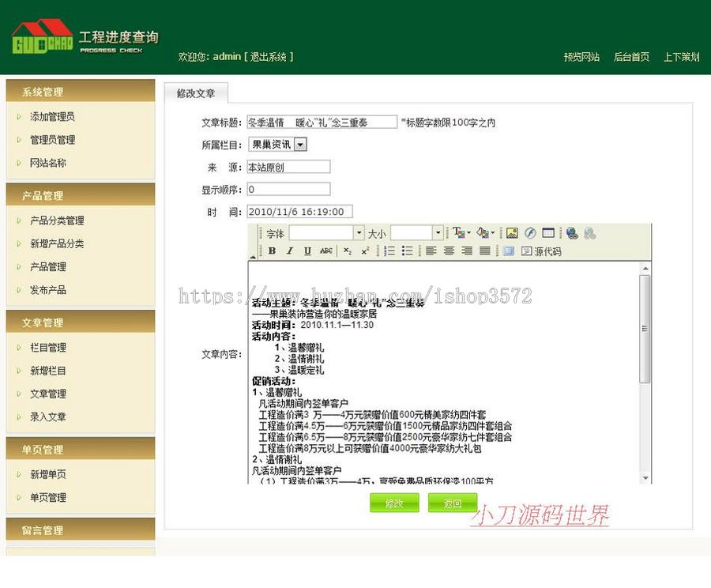Collapse the 系统管理 section header

[x=81, y=91]
